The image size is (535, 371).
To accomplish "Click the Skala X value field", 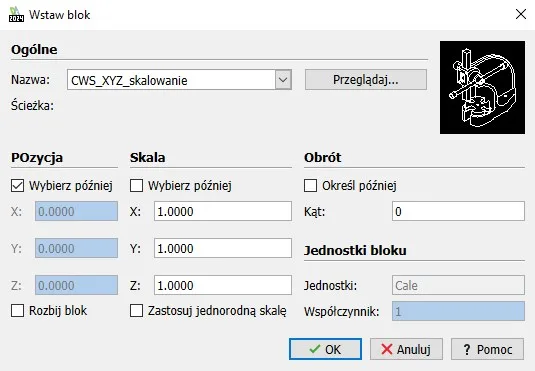I will [223, 211].
